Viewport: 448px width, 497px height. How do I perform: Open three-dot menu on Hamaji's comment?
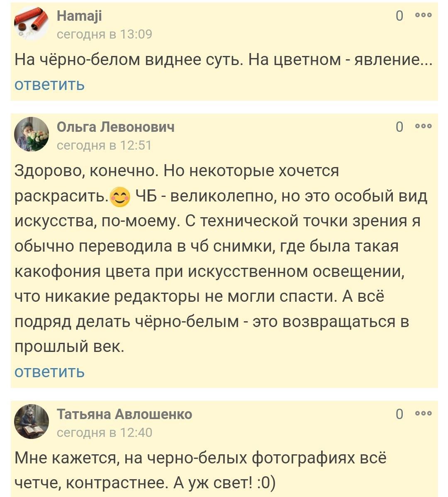pyautogui.click(x=424, y=15)
